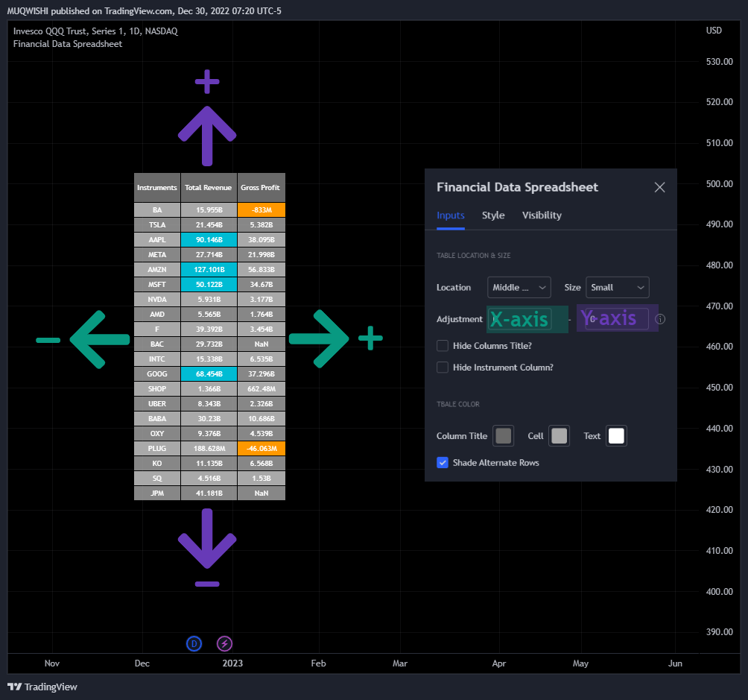Image resolution: width=748 pixels, height=700 pixels.
Task: Click the AAPL revenue cell 90.146B
Action: tap(209, 240)
